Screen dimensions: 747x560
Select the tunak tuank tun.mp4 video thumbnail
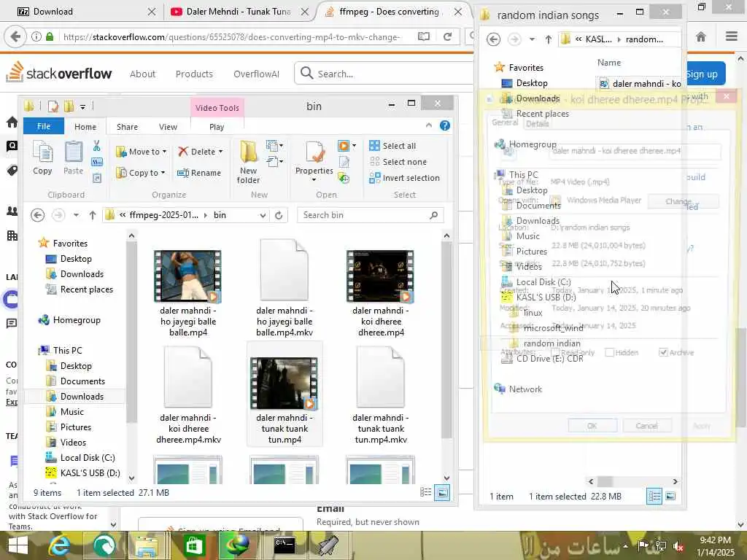[284, 384]
